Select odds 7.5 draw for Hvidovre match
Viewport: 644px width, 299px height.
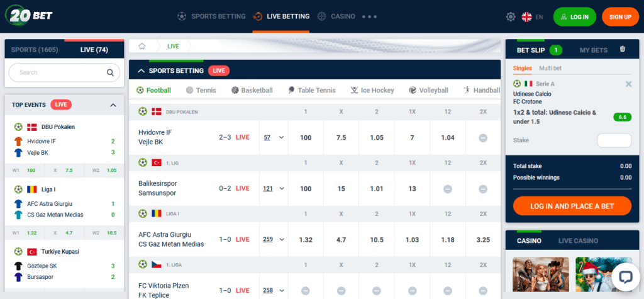[341, 138]
